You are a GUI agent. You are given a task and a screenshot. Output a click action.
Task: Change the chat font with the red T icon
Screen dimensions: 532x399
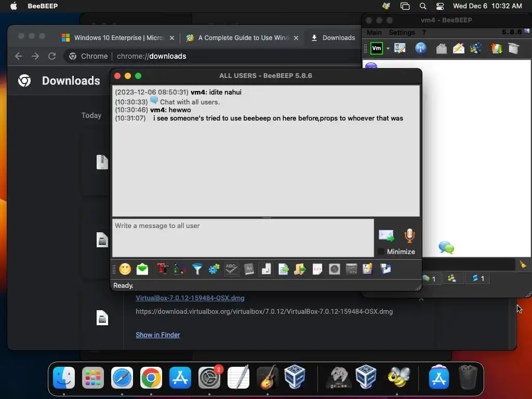coord(163,269)
